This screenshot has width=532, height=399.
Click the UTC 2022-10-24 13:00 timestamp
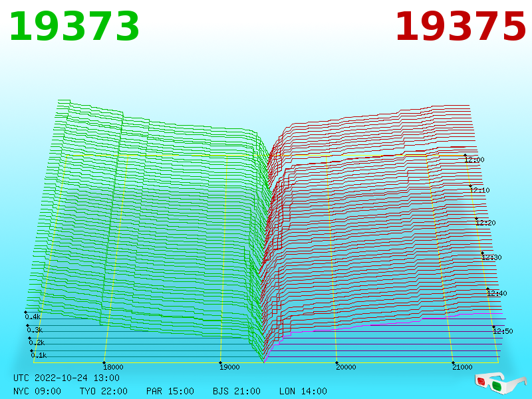click(x=66, y=378)
